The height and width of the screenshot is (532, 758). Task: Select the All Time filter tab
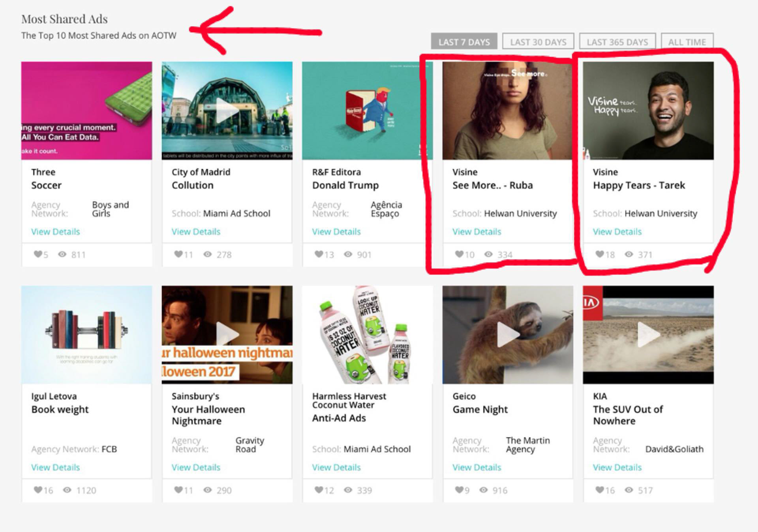(687, 42)
